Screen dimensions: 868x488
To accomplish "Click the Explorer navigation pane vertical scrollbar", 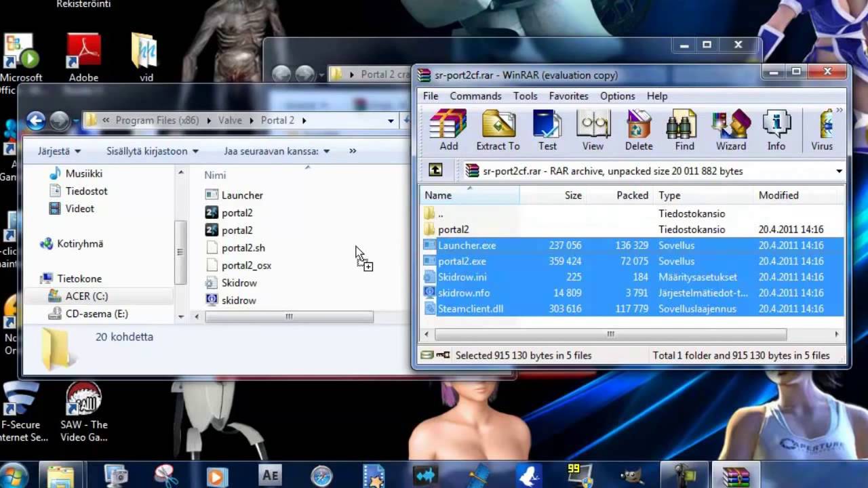I will [x=180, y=252].
